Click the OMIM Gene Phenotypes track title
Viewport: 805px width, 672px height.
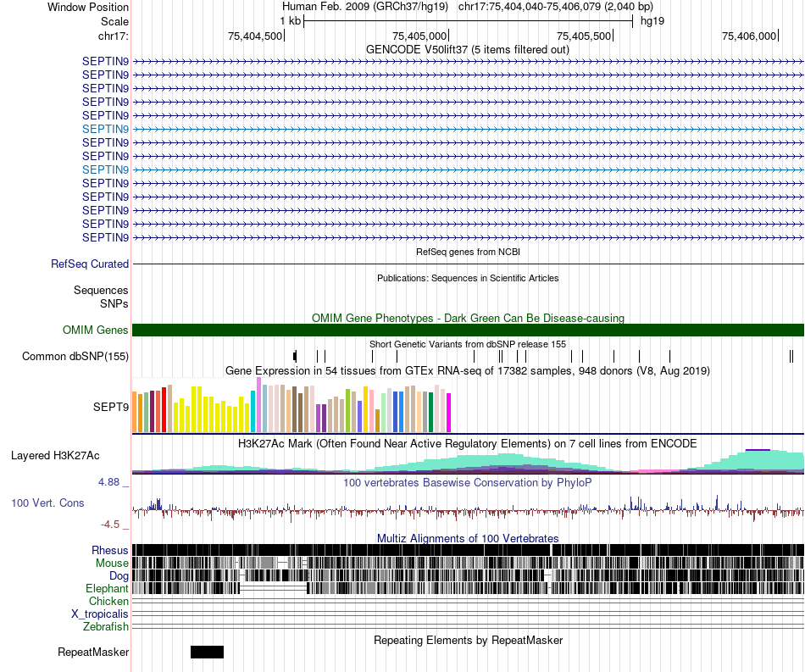(x=468, y=319)
